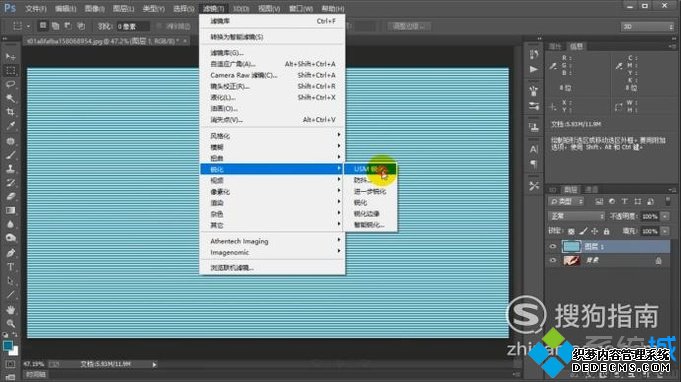Open the 文件(F) menu
Image resolution: width=681 pixels, height=382 pixels.
(36, 9)
